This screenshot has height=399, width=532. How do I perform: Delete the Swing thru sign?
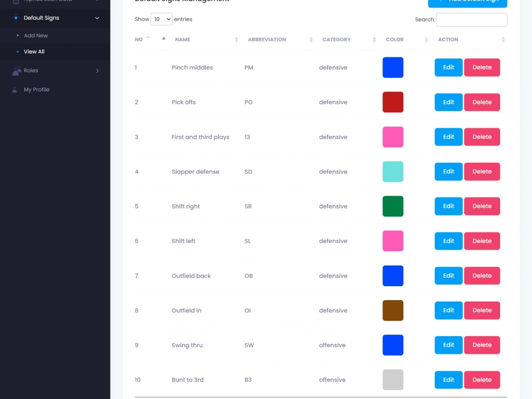(x=482, y=345)
